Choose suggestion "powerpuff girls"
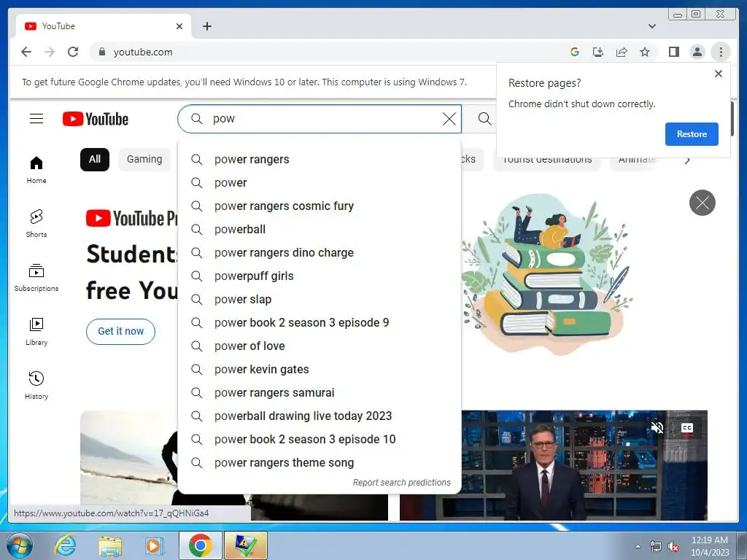The height and width of the screenshot is (560, 747). point(320,276)
